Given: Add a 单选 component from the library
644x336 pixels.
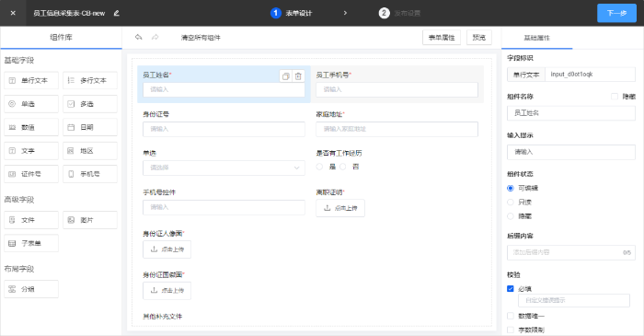Looking at the screenshot, I should point(31,104).
